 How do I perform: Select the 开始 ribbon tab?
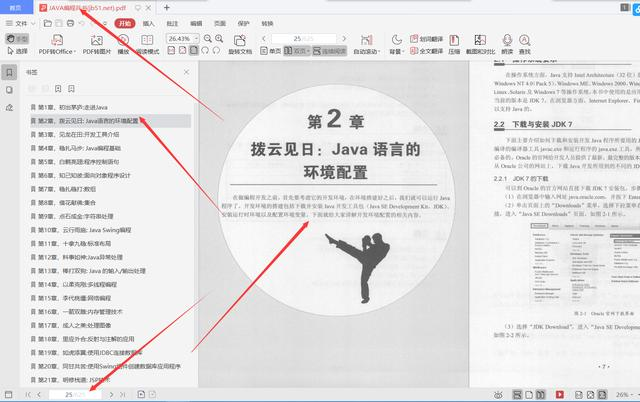[124, 24]
